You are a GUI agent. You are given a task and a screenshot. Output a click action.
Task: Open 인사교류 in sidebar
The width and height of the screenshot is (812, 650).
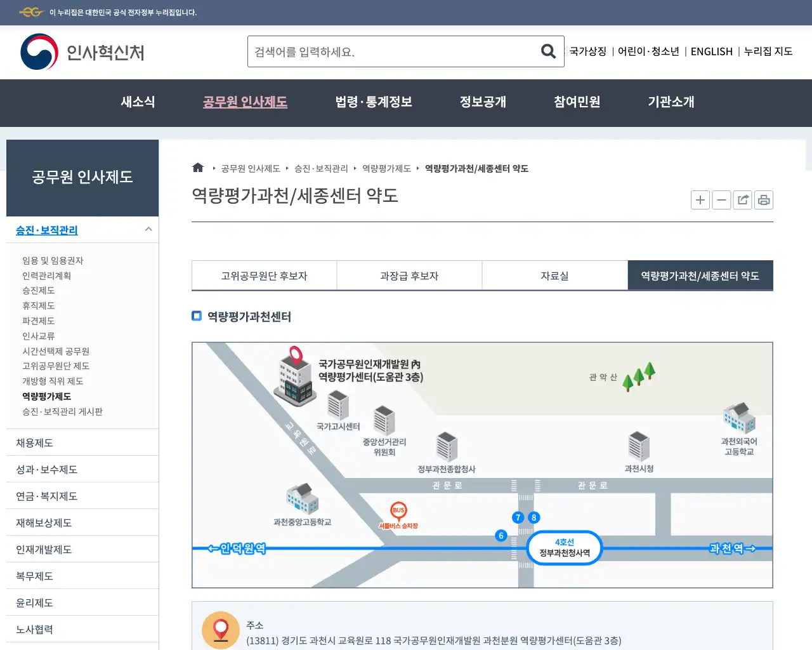[38, 336]
